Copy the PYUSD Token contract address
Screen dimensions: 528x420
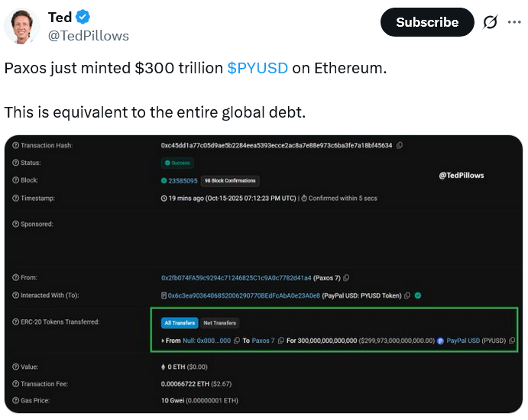coord(407,296)
